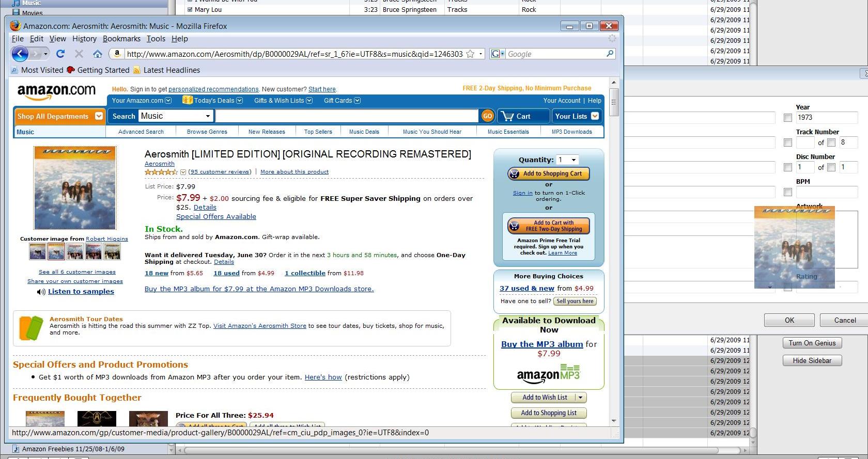This screenshot has height=459, width=868.
Task: Open the Special Offers Available link
Action: [x=216, y=217]
